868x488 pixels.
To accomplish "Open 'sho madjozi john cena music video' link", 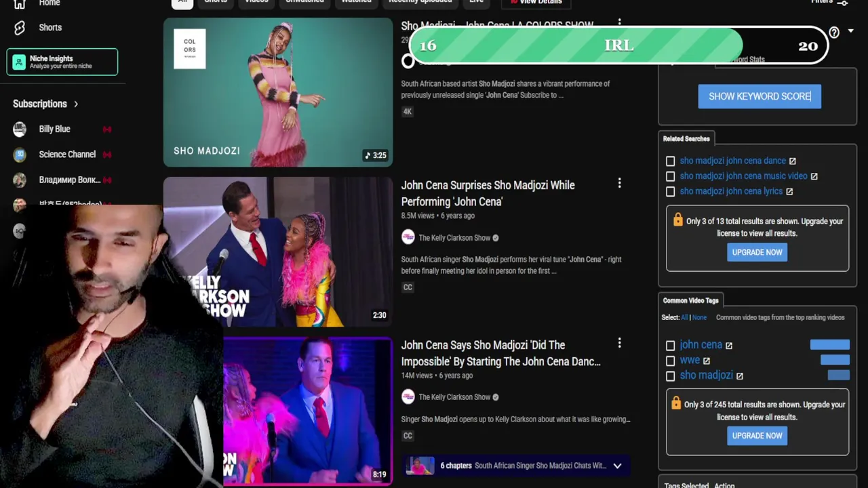I will pyautogui.click(x=743, y=176).
